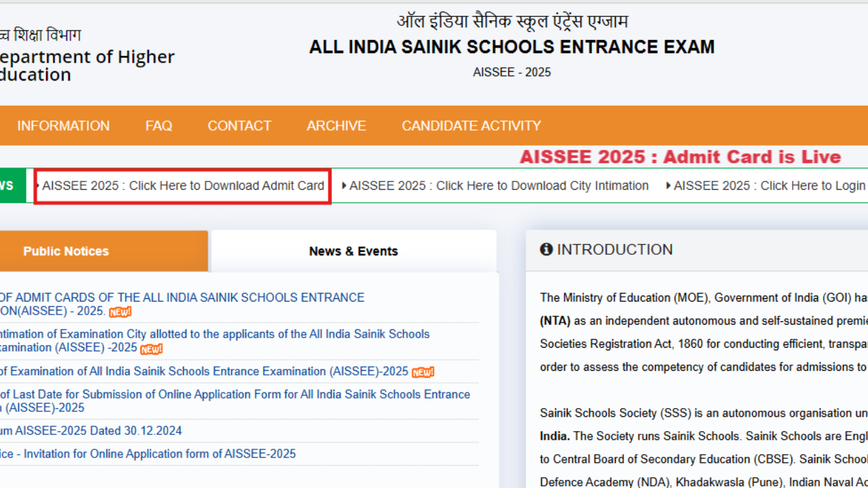Open the CONTACT menu
The height and width of the screenshot is (488, 868).
[x=239, y=125]
